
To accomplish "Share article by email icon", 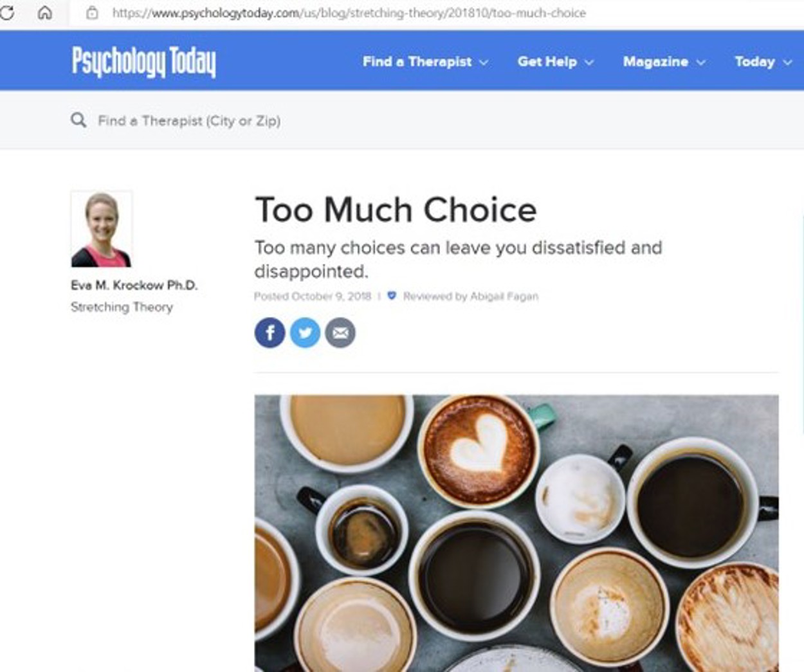I will 340,332.
